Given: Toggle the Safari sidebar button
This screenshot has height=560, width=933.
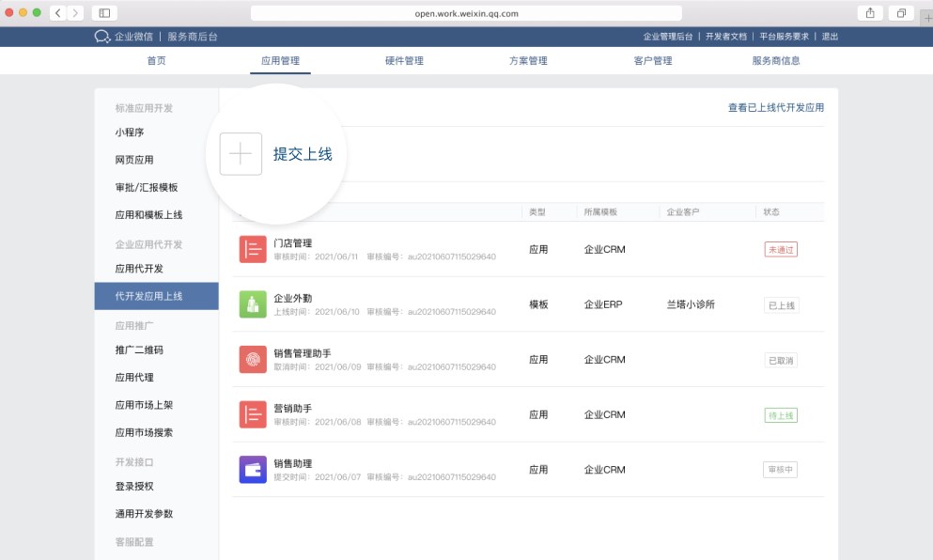Looking at the screenshot, I should pyautogui.click(x=104, y=13).
